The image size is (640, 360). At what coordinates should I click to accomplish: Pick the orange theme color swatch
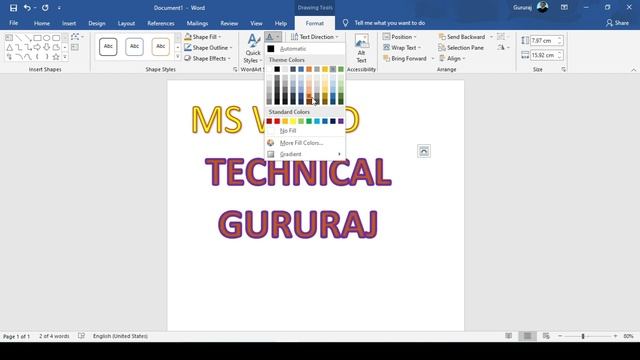309,69
